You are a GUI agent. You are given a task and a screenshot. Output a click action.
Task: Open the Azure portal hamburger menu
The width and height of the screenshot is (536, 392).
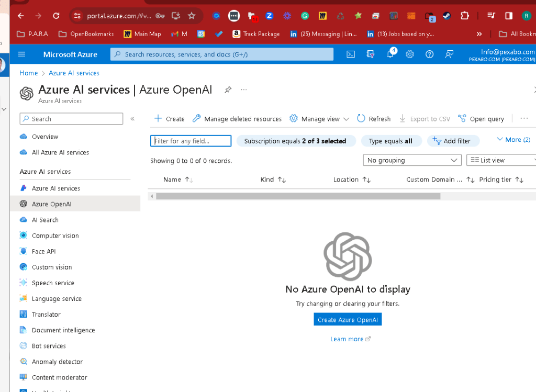[21, 54]
